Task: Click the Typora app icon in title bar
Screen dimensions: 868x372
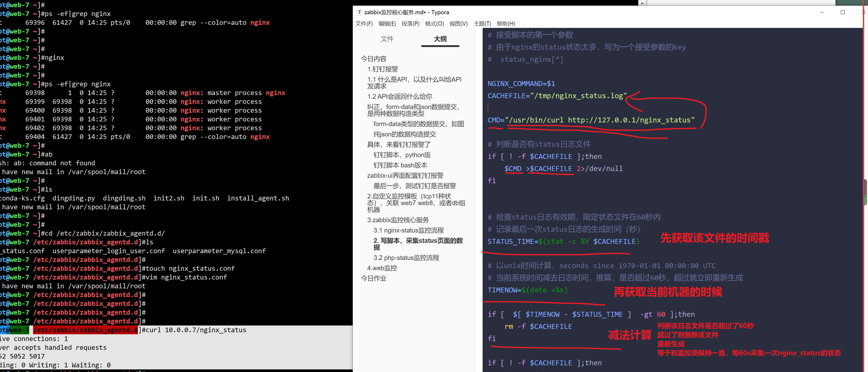Action: click(x=359, y=12)
